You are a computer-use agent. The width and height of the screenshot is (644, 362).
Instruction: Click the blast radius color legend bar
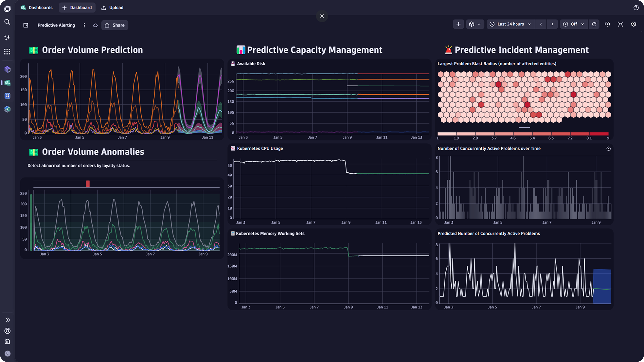(523, 134)
